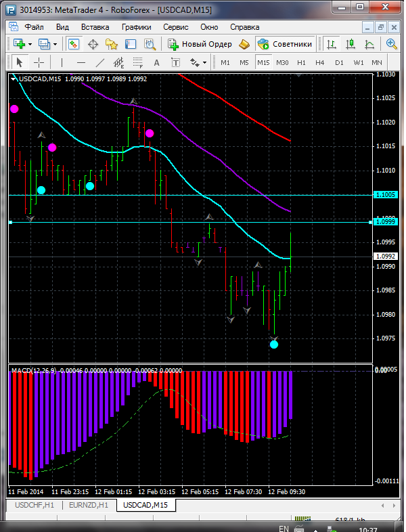Switch chart to bar chart mode

[x=332, y=44]
